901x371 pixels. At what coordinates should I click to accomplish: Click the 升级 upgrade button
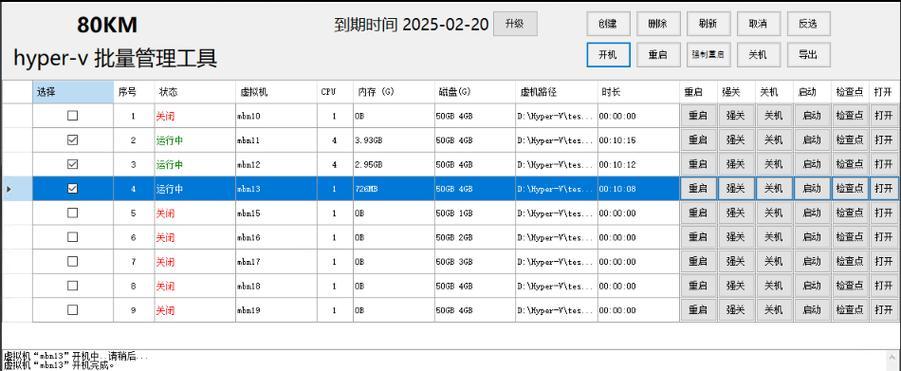515,24
